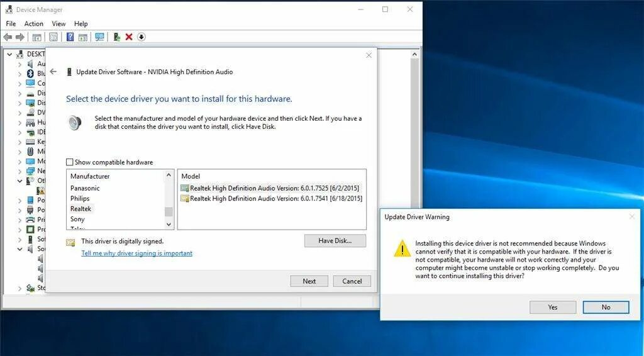The width and height of the screenshot is (644, 356).
Task: Click Scan for hardware changes monitor icon
Action: (99, 37)
